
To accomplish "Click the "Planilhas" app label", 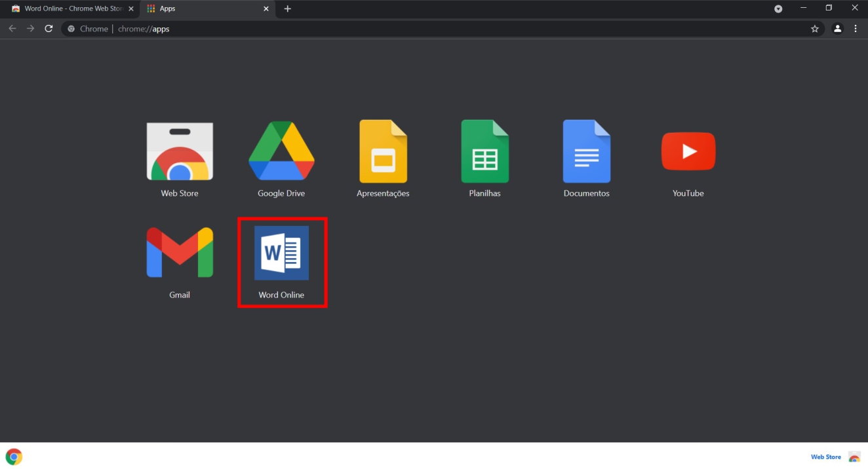I will pos(484,193).
